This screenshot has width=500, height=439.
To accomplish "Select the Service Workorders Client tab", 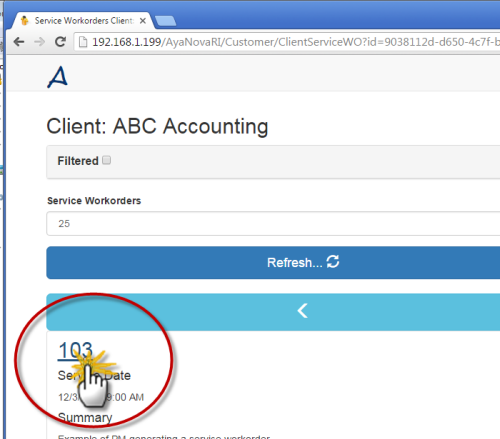I will [x=83, y=21].
